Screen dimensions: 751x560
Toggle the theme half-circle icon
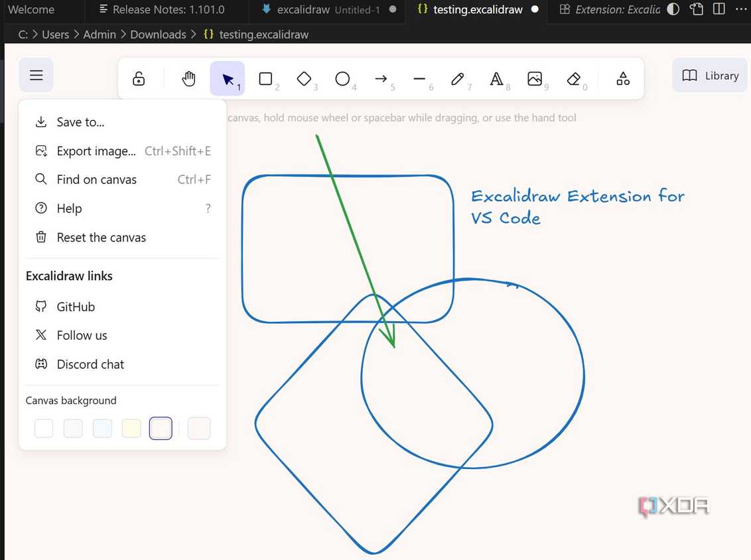point(673,9)
